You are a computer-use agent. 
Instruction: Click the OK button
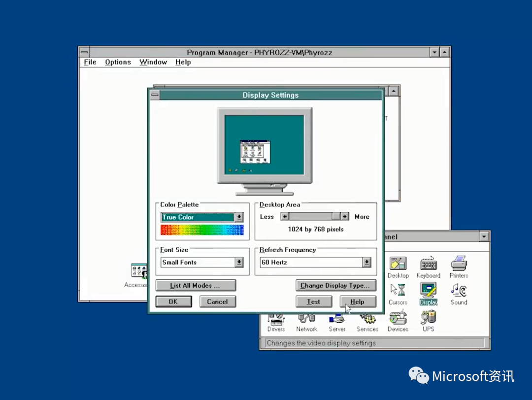[173, 301]
